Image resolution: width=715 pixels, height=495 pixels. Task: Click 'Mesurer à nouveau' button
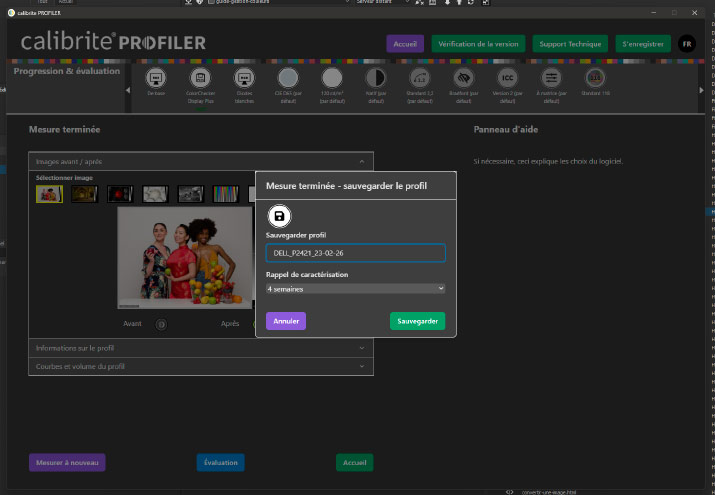pos(67,462)
